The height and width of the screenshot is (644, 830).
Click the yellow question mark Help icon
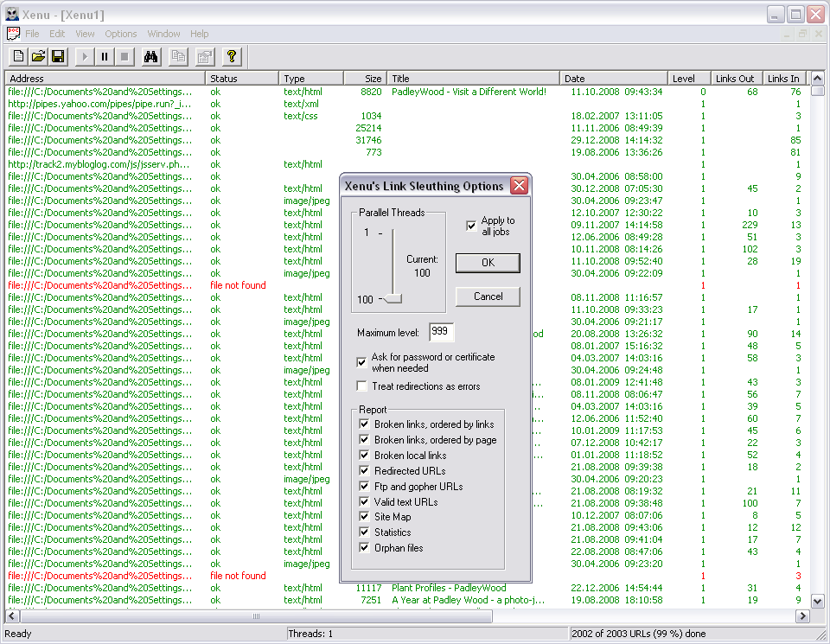(231, 57)
